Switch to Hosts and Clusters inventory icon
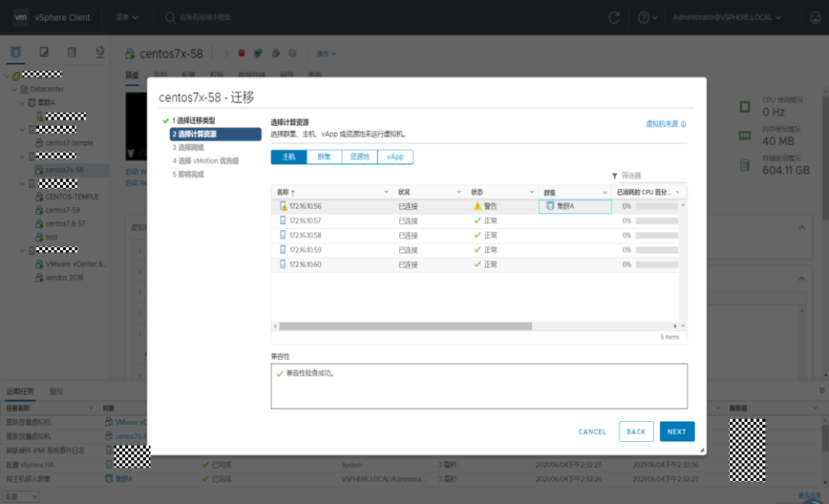Viewport: 829px width, 504px height. coord(16,51)
